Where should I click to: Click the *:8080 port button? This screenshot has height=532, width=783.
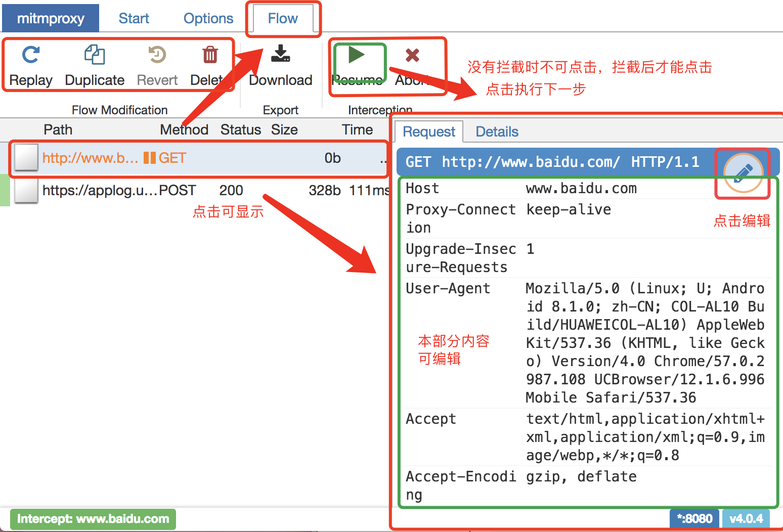click(694, 518)
